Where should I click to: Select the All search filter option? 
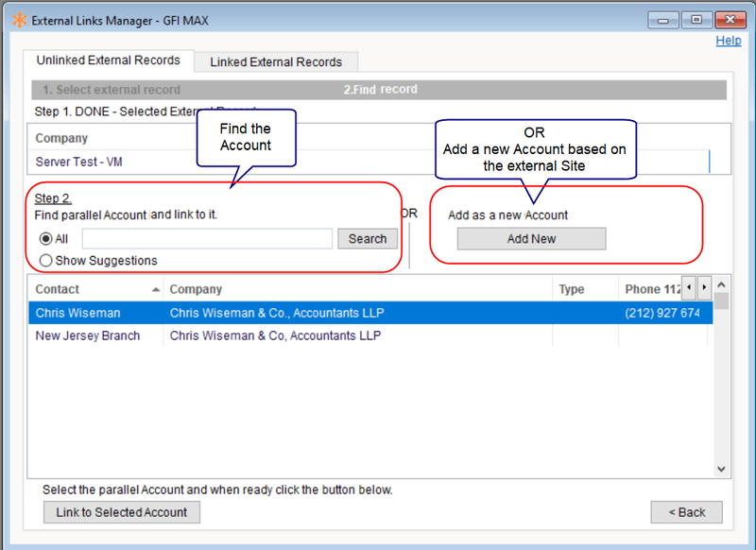pyautogui.click(x=47, y=238)
